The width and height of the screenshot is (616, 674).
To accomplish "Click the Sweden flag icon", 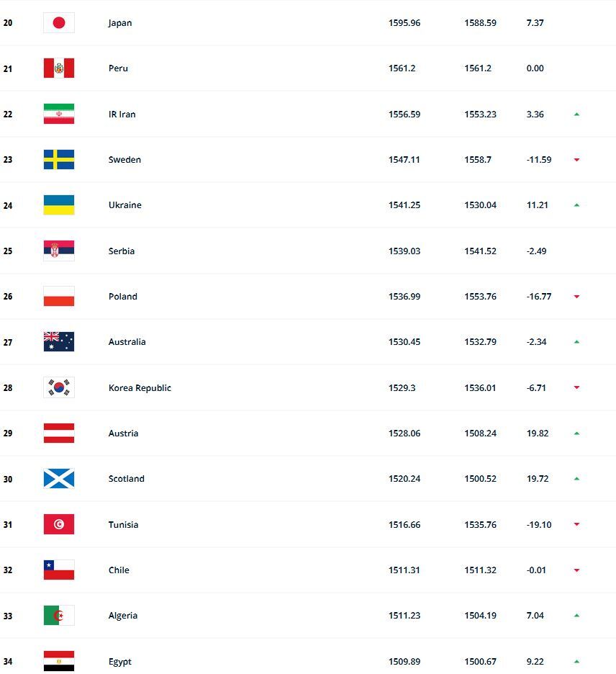I will pos(59,160).
